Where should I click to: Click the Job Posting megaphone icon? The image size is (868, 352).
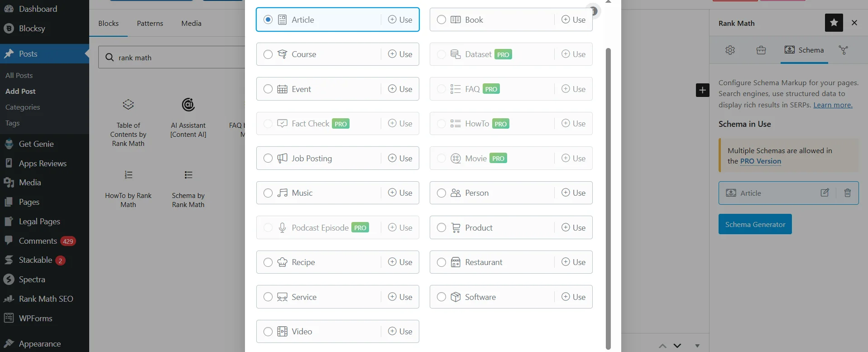pyautogui.click(x=282, y=158)
